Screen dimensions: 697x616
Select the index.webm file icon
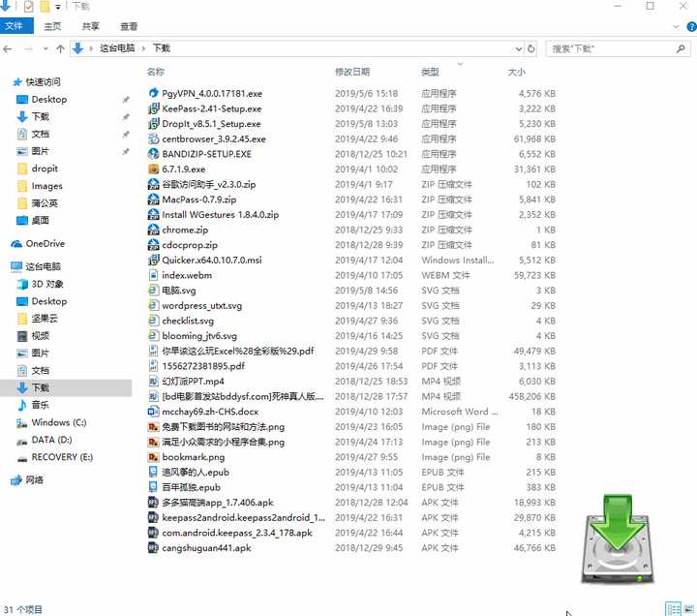(x=153, y=275)
